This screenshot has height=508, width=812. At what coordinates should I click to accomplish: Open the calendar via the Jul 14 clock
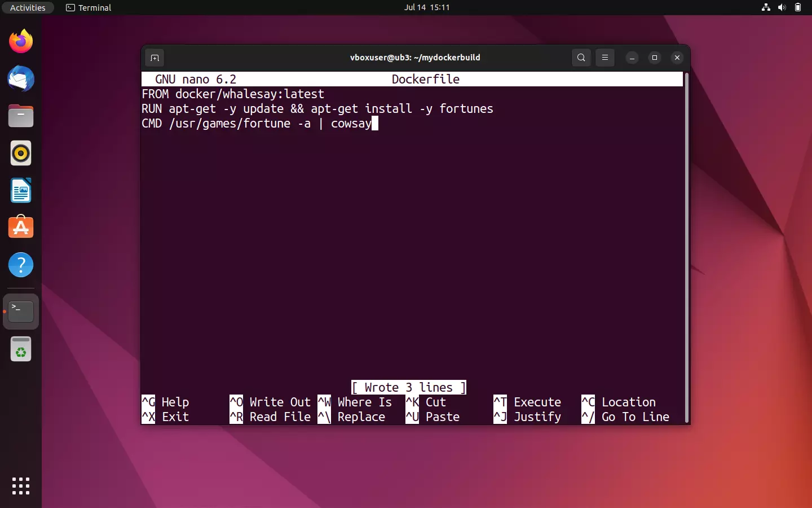(427, 8)
